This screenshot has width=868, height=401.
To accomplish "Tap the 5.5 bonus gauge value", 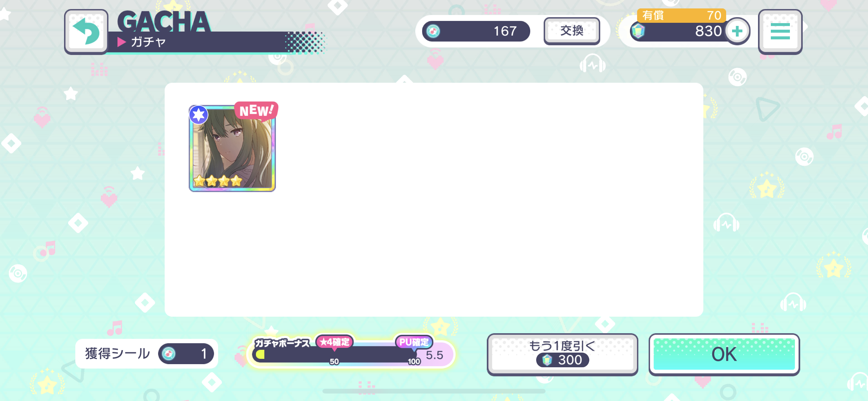I will pos(434,355).
